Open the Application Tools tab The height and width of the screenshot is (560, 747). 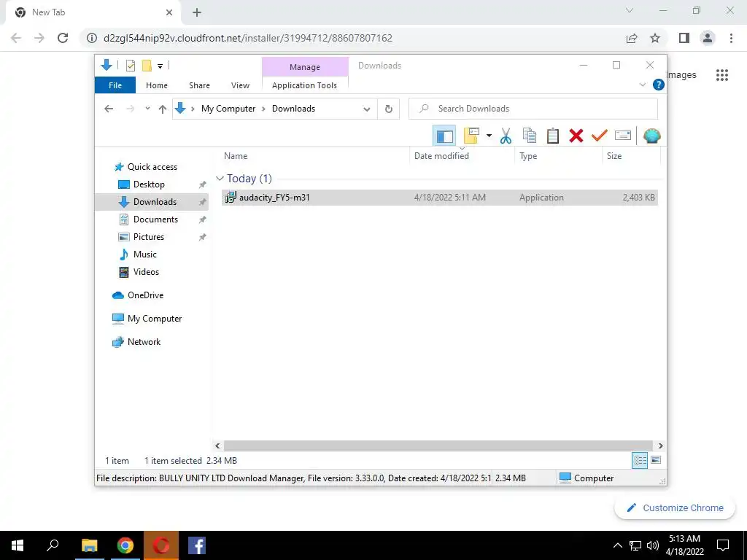pos(304,85)
